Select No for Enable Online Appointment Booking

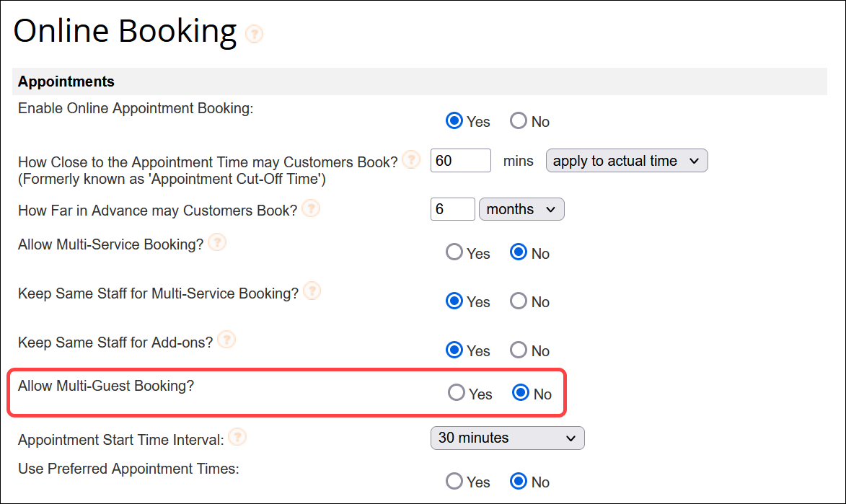[x=519, y=121]
